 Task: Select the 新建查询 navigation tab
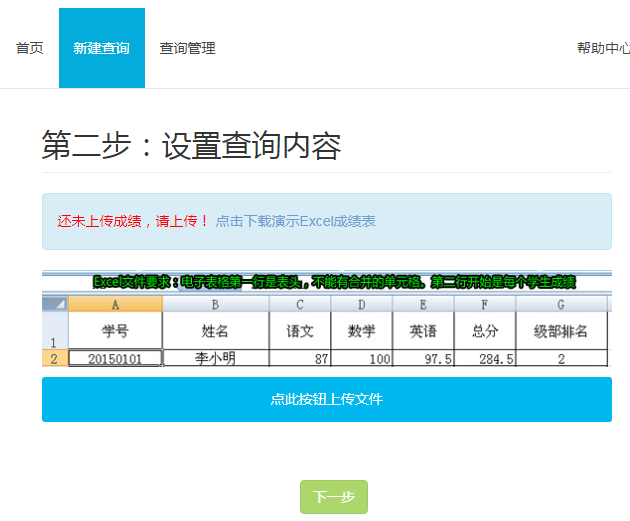(102, 48)
